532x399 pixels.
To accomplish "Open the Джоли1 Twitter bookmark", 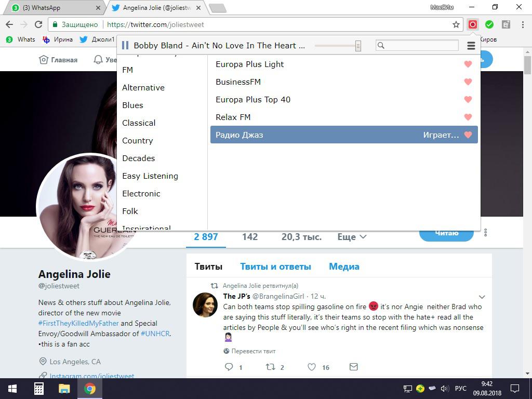I will (97, 39).
